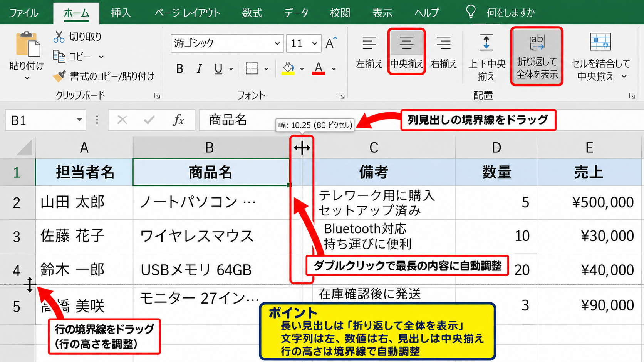Switch to the 挿入 tab
644x362 pixels.
point(121,13)
